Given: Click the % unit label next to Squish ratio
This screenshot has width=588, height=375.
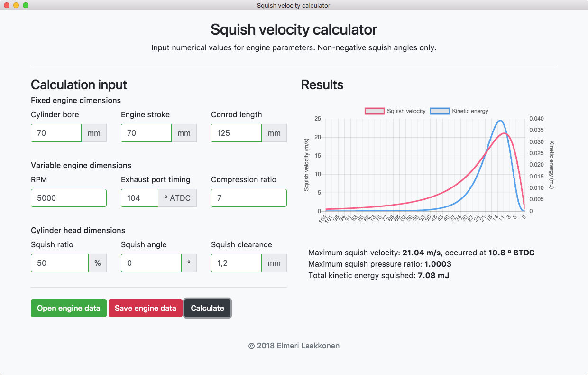Looking at the screenshot, I should coord(98,263).
